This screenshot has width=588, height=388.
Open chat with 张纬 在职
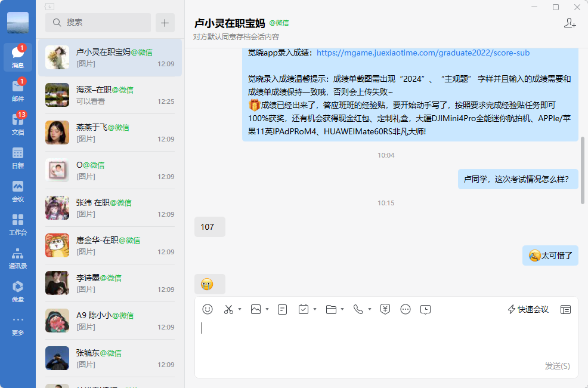(x=110, y=208)
